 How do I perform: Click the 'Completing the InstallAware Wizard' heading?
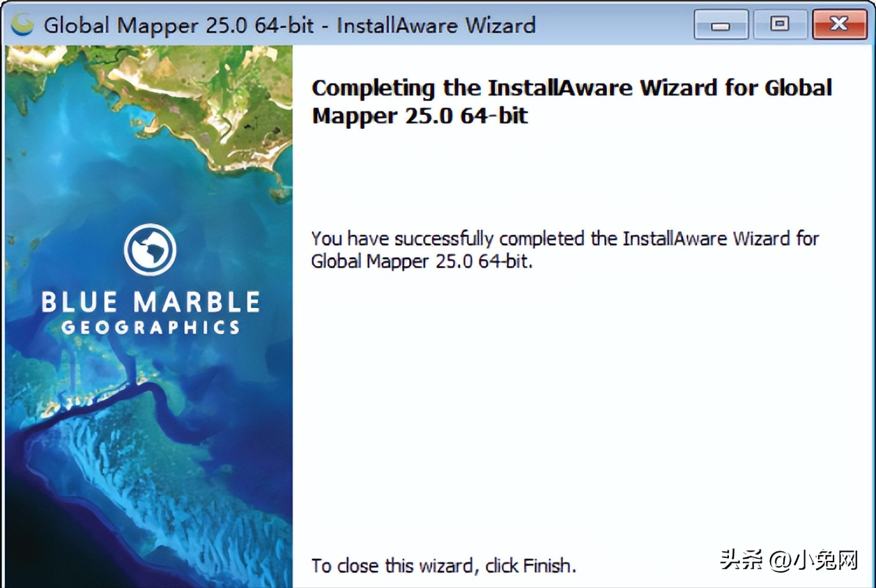(572, 101)
